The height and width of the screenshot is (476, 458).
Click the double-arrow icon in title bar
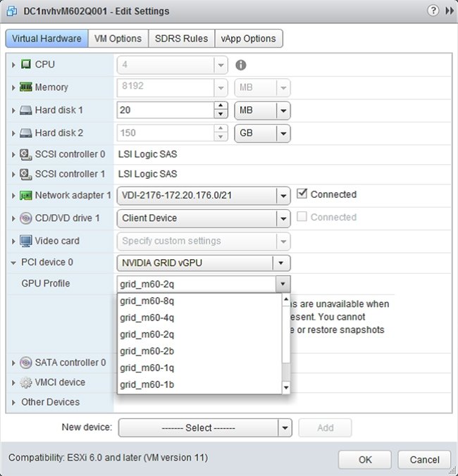pos(447,11)
